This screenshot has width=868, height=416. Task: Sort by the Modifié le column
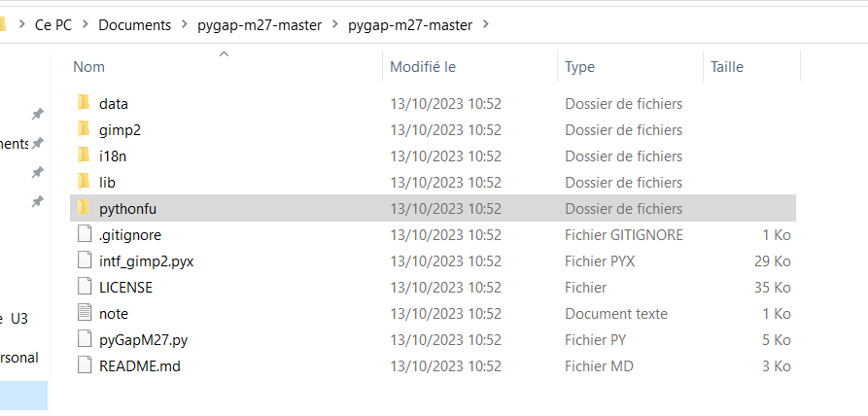coord(423,67)
